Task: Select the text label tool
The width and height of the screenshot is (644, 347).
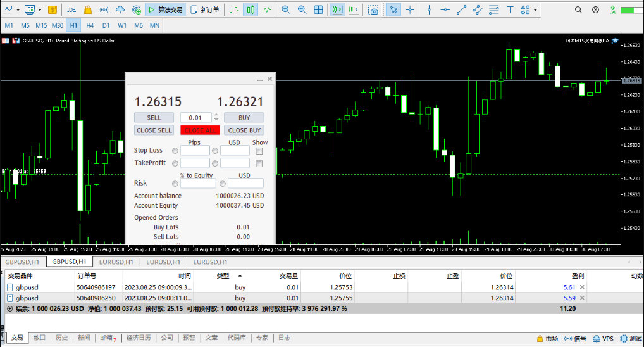Action: pos(510,9)
